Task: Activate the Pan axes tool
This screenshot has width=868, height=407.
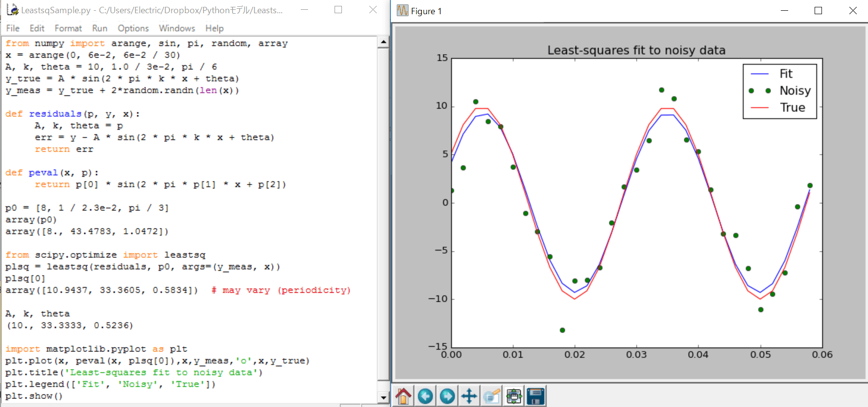Action: (x=469, y=396)
